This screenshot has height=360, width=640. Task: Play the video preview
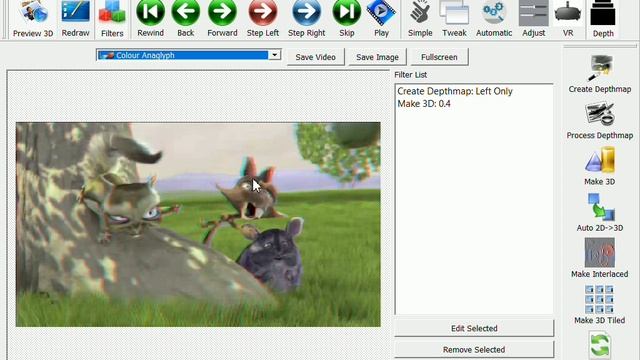(x=381, y=19)
